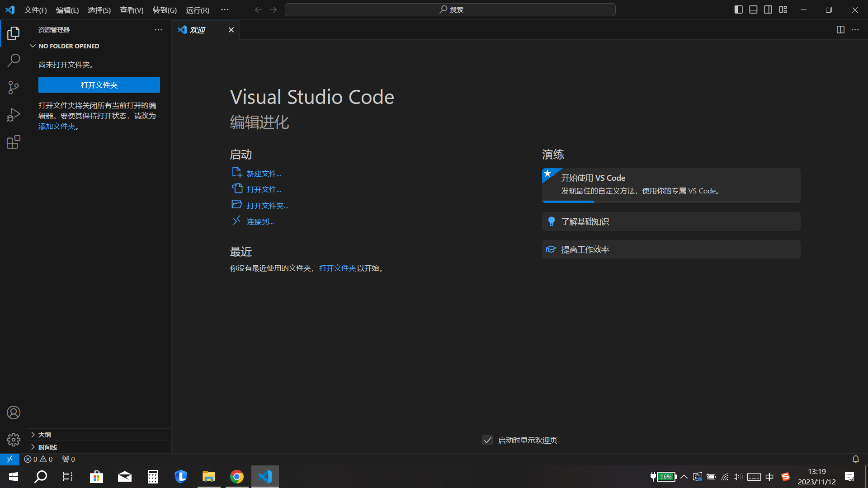Go back using navigation arrow

(x=258, y=10)
